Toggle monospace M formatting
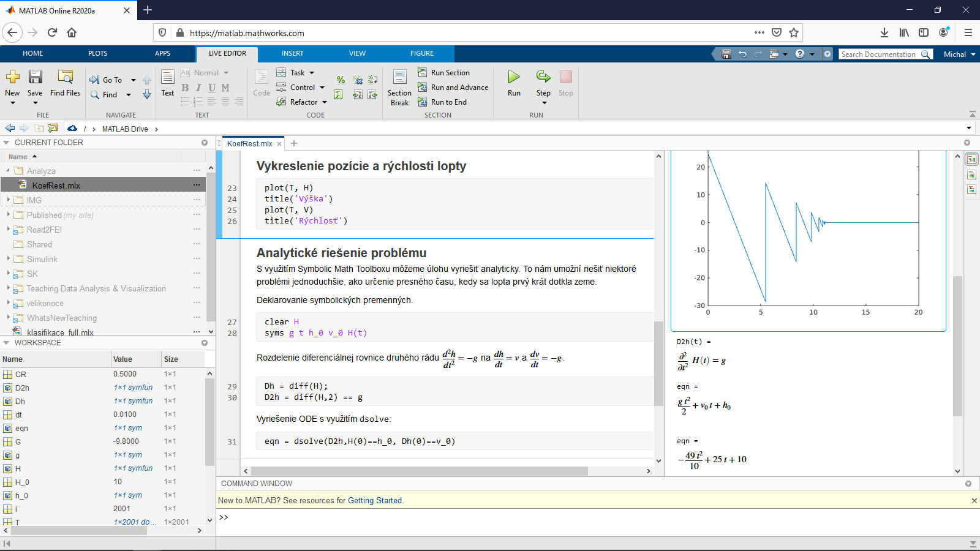The height and width of the screenshot is (551, 980). click(225, 88)
